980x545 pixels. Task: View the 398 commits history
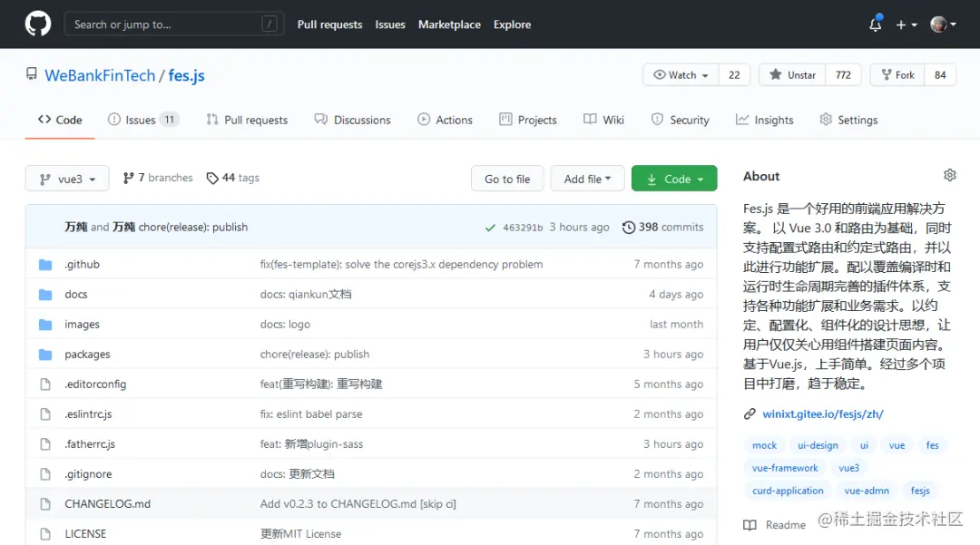click(x=662, y=228)
